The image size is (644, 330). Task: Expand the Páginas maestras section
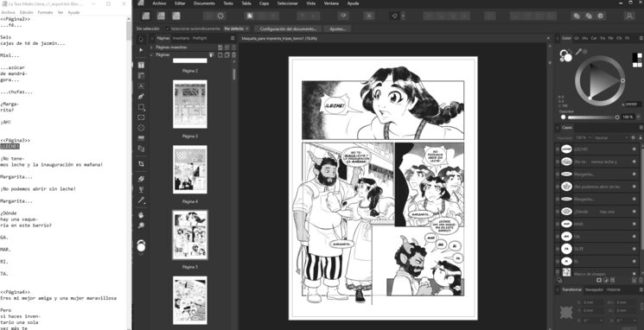[152, 48]
